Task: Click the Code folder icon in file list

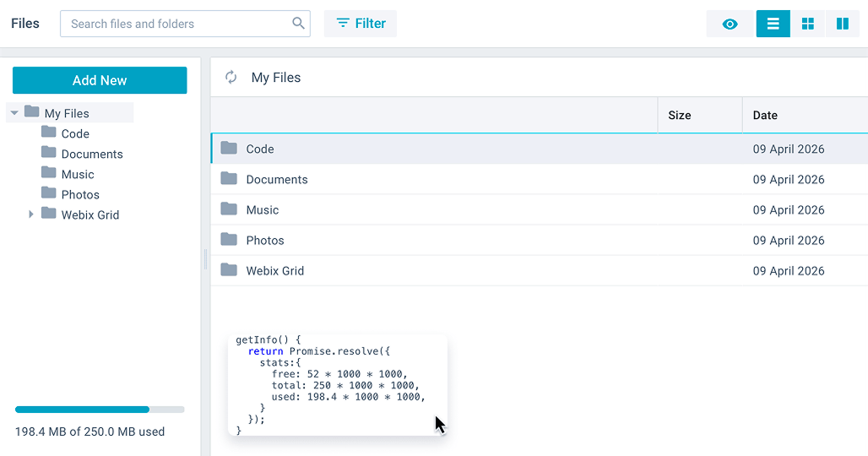Action: [x=229, y=149]
